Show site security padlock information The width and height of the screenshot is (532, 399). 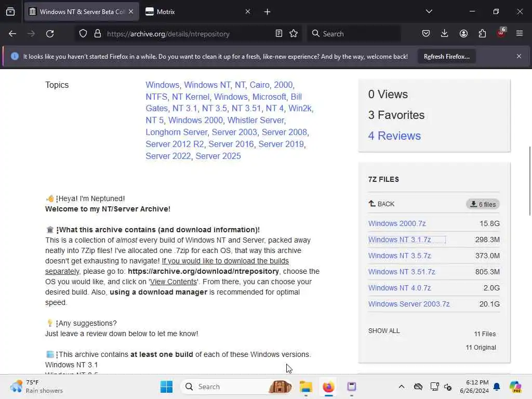coord(98,34)
